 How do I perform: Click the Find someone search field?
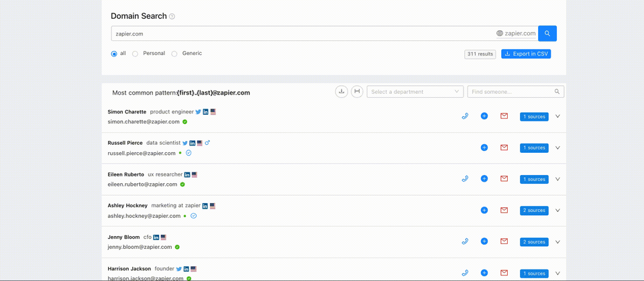(515, 92)
